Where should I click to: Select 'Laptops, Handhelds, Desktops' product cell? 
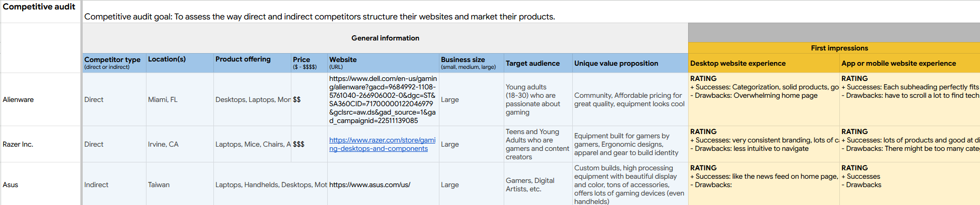point(270,184)
